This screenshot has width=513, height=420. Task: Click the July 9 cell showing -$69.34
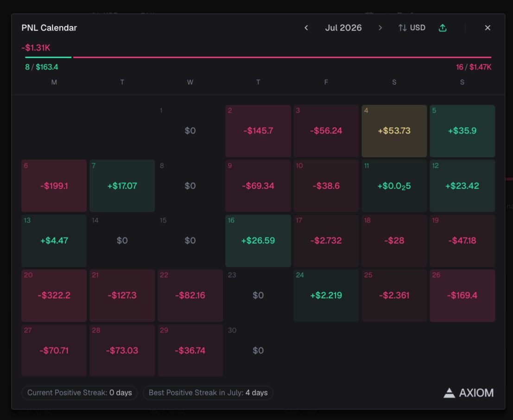point(258,186)
